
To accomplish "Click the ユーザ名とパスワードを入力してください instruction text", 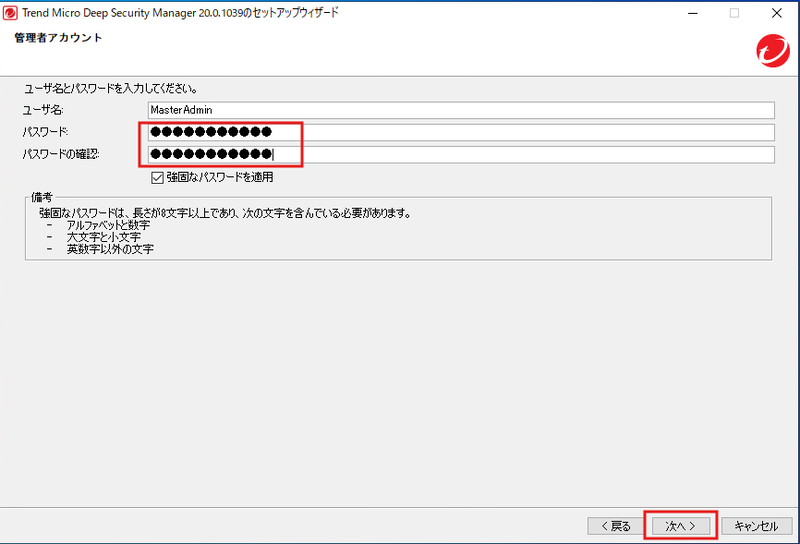I will pos(111,88).
